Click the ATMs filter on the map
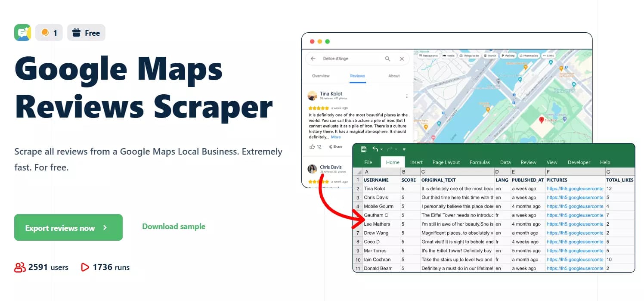Screen dimensions: 644x301 pyautogui.click(x=544, y=55)
